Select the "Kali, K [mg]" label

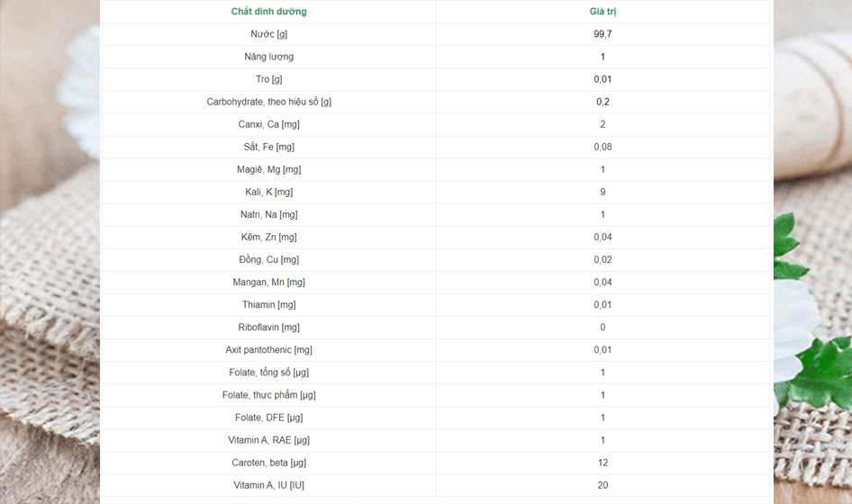(x=268, y=192)
